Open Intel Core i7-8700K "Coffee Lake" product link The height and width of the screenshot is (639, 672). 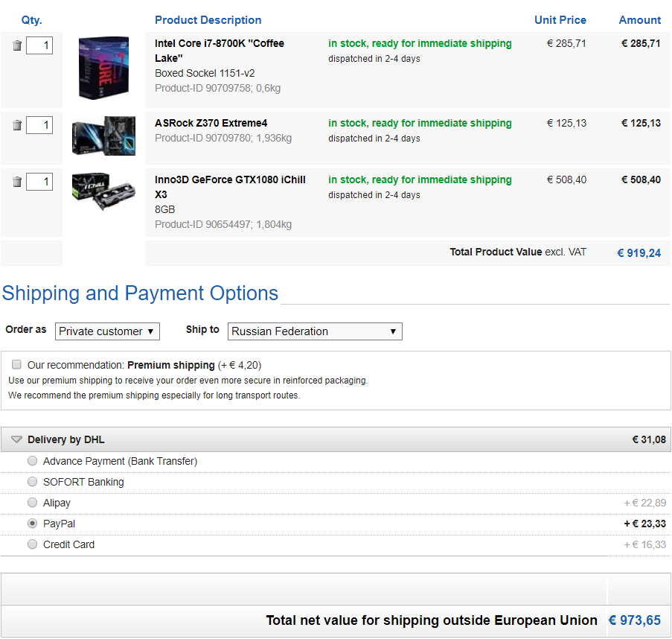219,51
